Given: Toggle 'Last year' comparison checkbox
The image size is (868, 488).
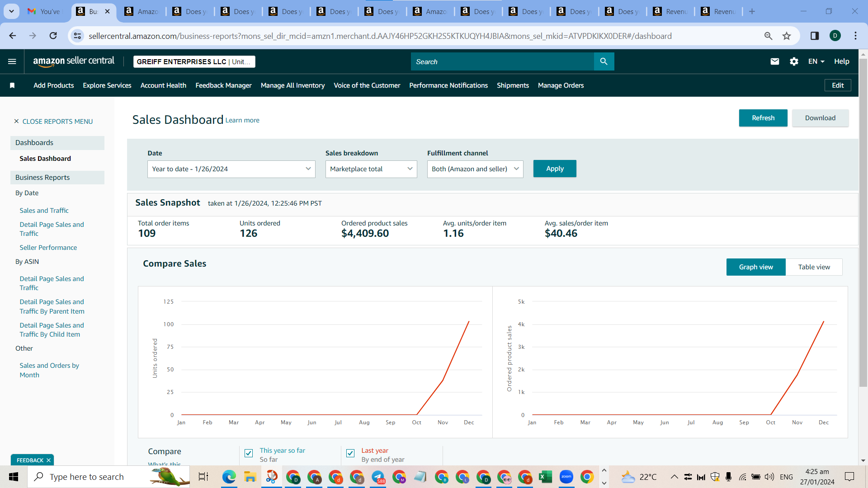Looking at the screenshot, I should 350,453.
